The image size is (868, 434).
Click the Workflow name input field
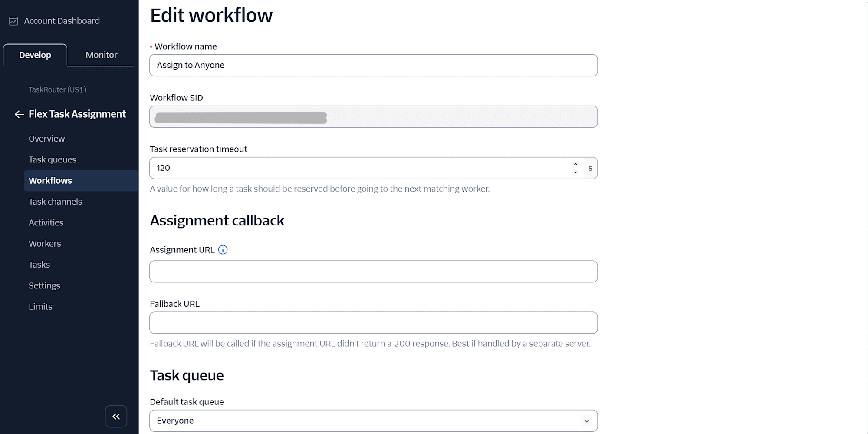point(373,65)
